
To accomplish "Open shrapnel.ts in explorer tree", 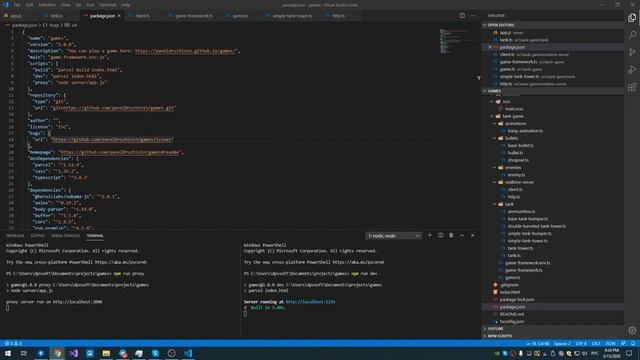I will click(518, 160).
